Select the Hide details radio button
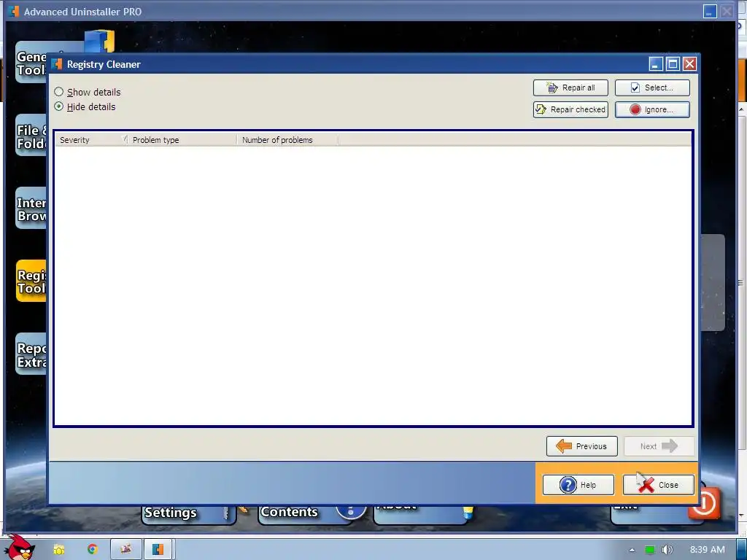 (58, 106)
